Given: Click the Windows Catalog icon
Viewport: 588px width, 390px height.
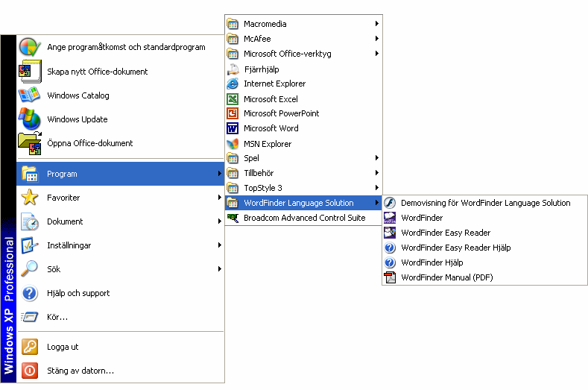Looking at the screenshot, I should click(29, 95).
